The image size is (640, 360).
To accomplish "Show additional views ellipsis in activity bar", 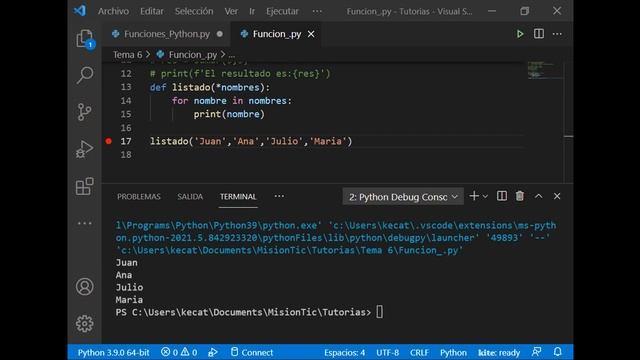I will point(84,223).
